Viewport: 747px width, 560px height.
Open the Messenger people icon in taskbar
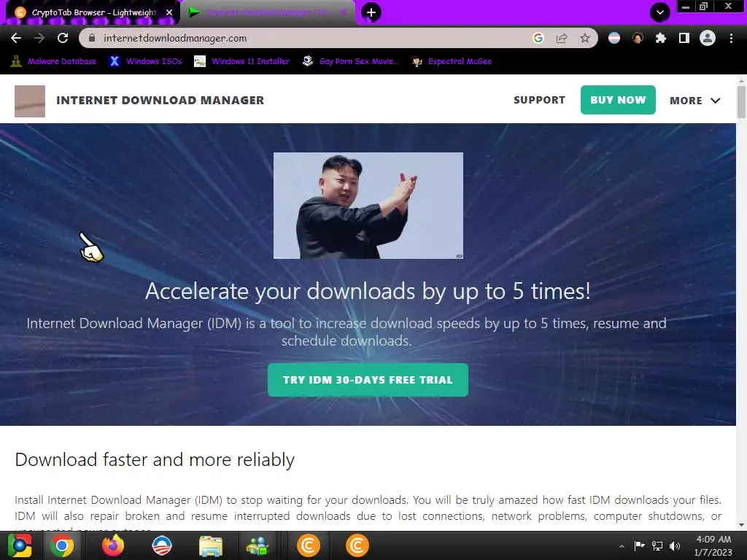click(x=258, y=546)
